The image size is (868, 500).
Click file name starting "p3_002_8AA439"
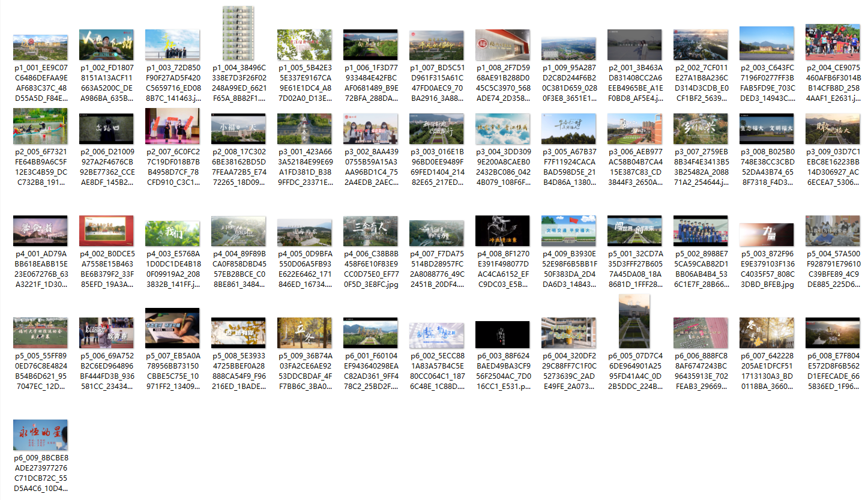point(370,167)
